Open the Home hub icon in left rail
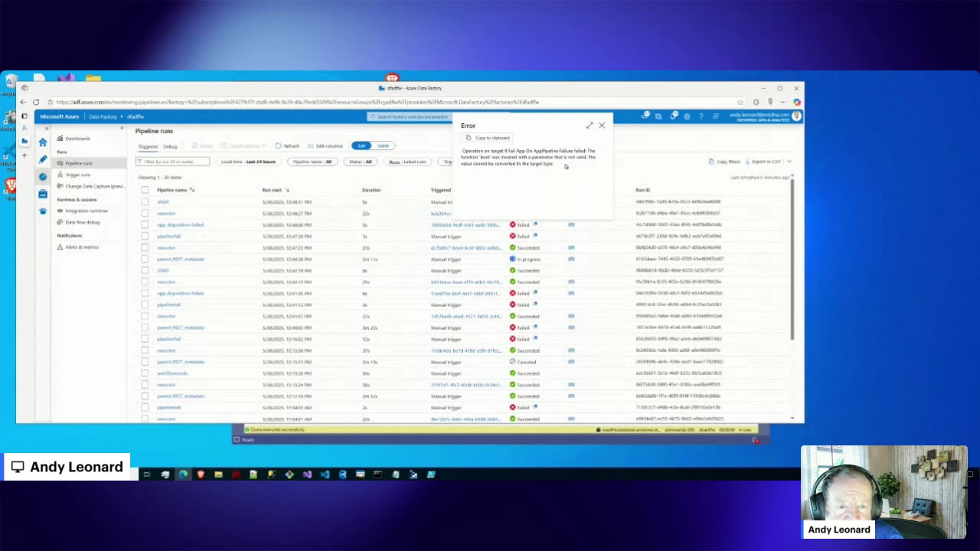980x551 pixels. click(43, 142)
